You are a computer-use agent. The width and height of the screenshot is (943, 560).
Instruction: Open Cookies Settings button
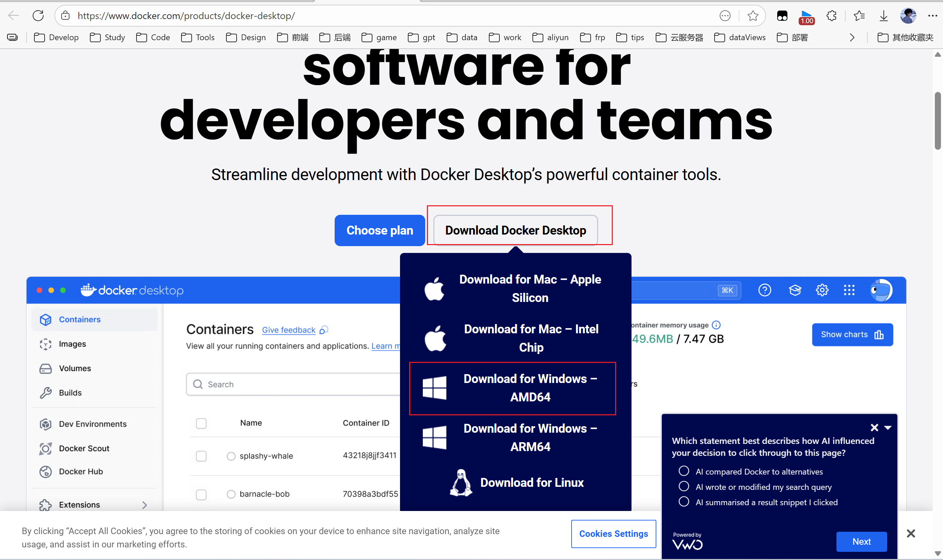pyautogui.click(x=613, y=533)
